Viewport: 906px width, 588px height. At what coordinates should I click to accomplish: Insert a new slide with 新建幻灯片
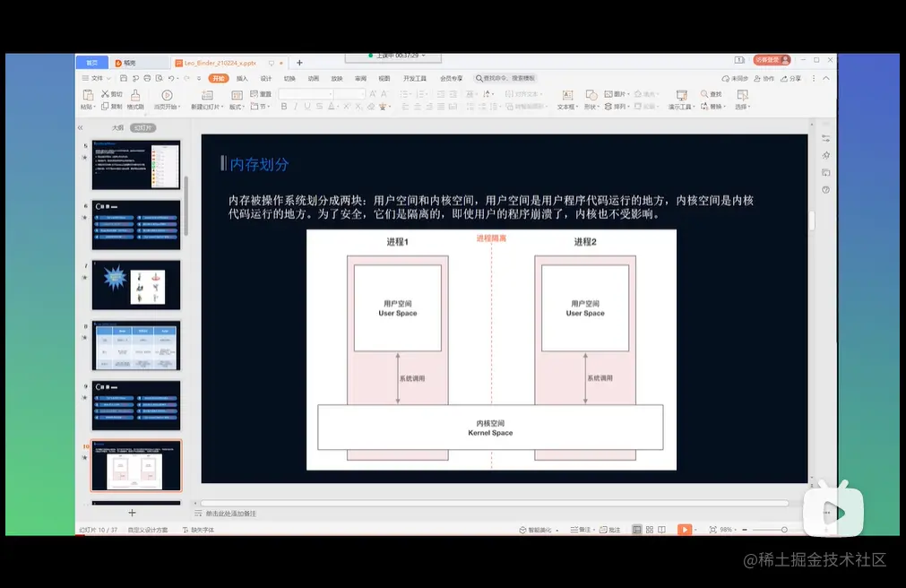pos(207,99)
